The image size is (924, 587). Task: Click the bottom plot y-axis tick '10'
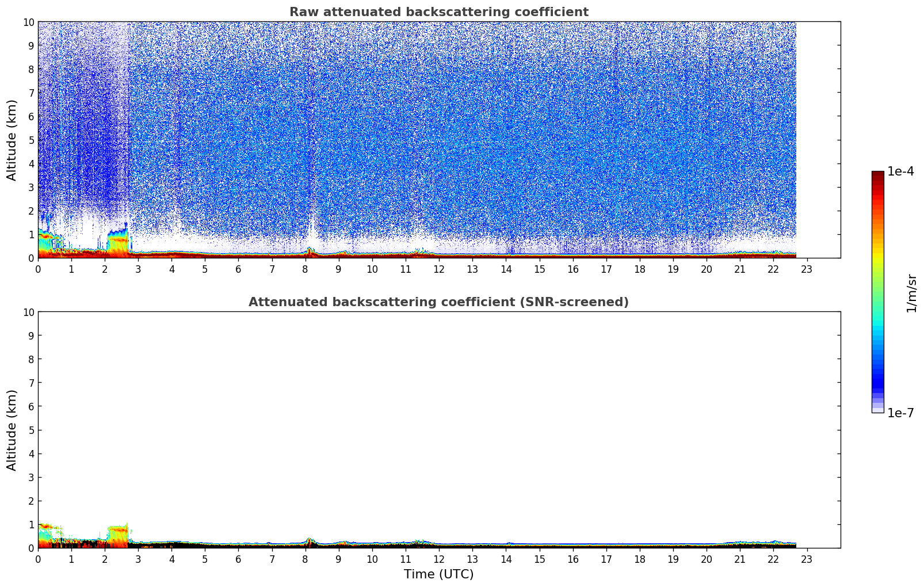pos(29,312)
